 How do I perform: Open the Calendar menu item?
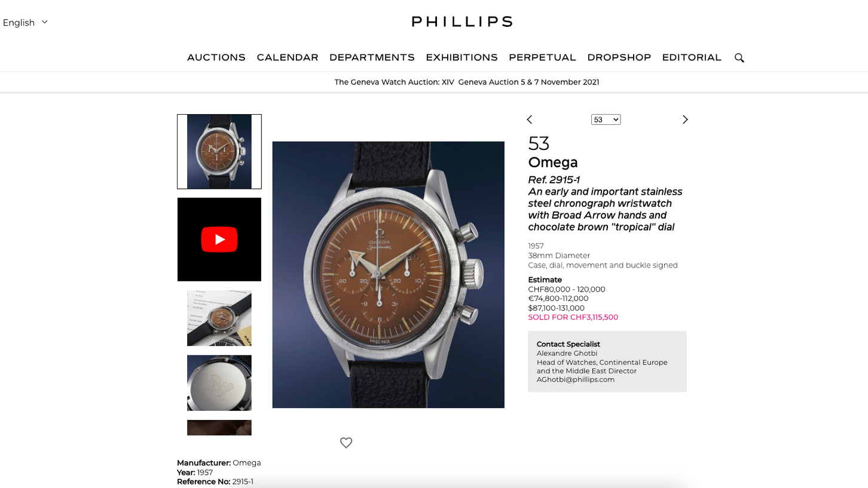(288, 57)
